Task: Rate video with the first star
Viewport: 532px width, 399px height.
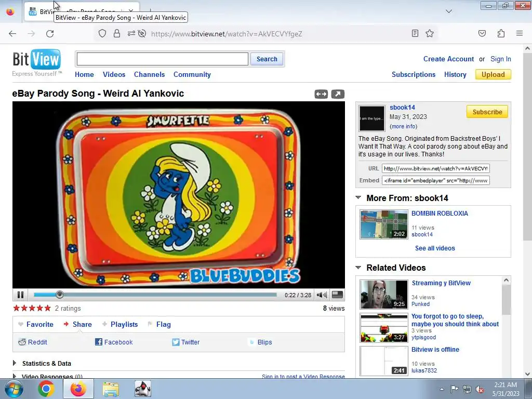Action: tap(16, 308)
